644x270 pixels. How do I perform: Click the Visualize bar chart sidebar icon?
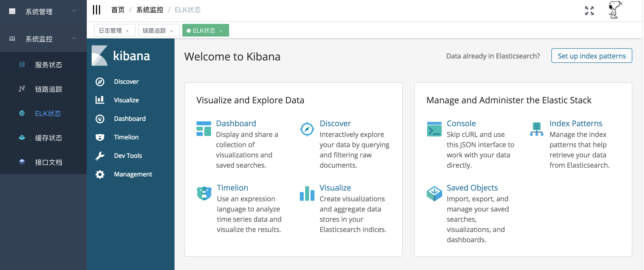[100, 100]
